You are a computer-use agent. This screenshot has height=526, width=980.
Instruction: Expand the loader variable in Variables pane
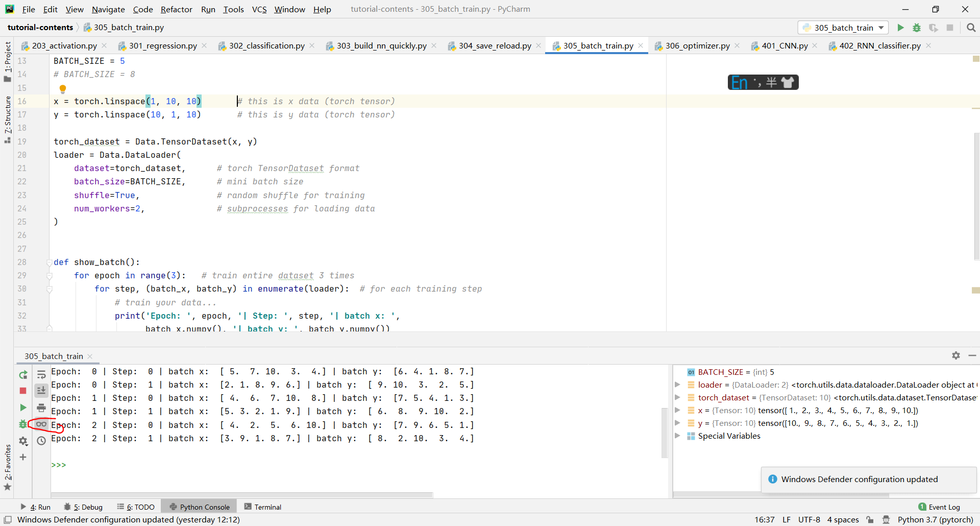(x=678, y=385)
